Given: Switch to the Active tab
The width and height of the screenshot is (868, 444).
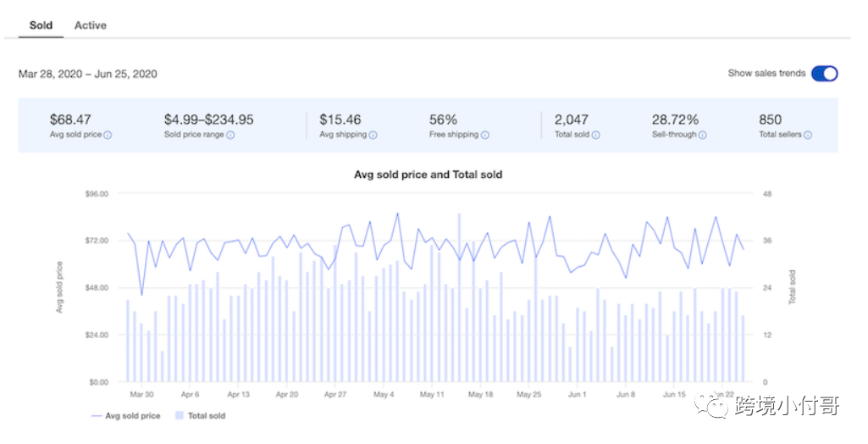Looking at the screenshot, I should click(91, 25).
